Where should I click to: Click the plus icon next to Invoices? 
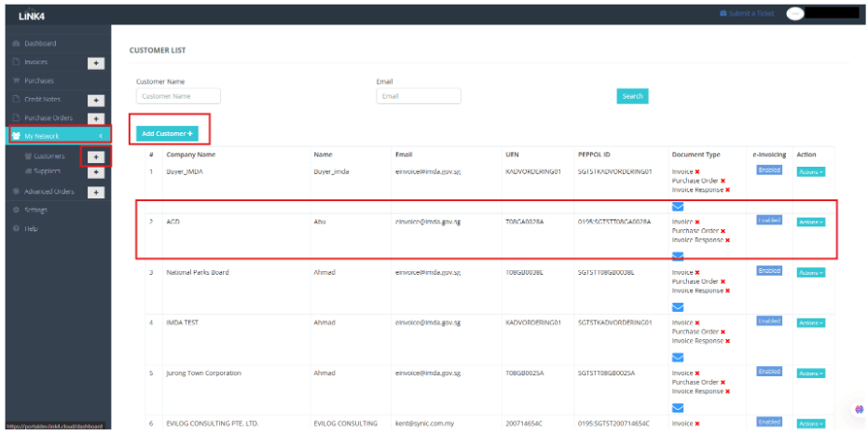95,63
